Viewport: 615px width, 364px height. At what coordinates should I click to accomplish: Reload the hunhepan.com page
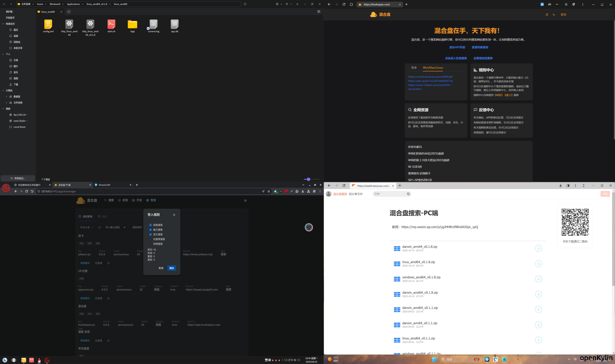coord(344,4)
